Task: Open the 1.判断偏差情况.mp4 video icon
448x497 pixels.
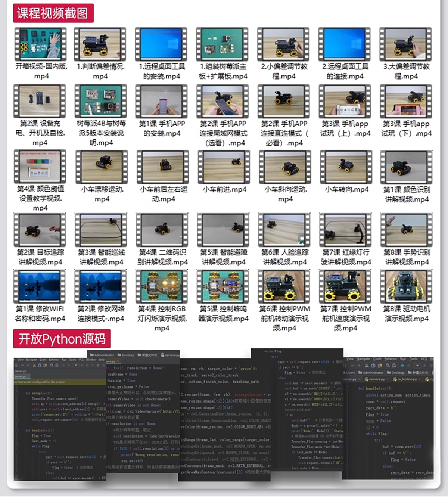Action: tap(100, 44)
